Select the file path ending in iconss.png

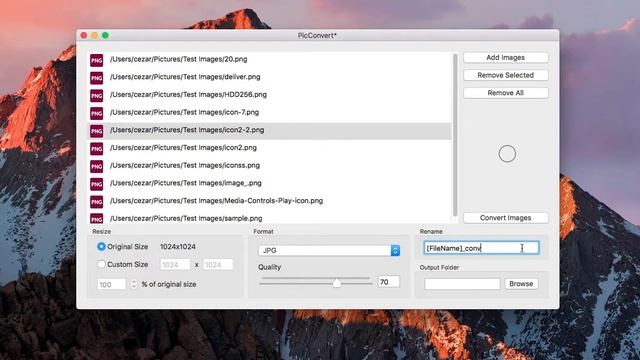185,165
